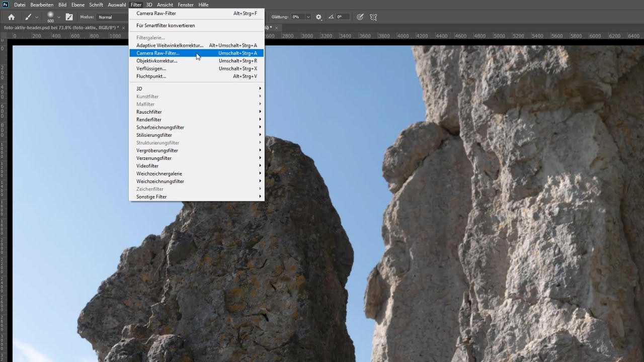Open the Ansicht menu

point(165,5)
